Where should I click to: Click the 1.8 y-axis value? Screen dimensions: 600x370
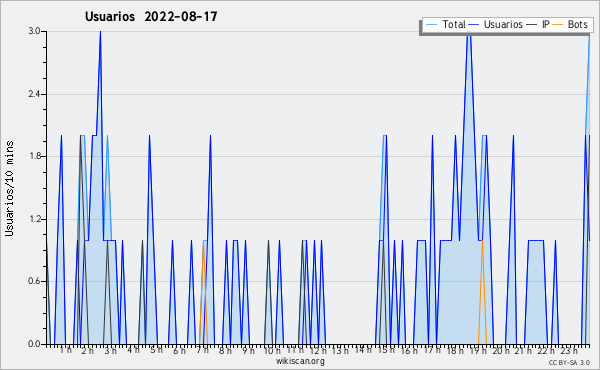[35, 156]
